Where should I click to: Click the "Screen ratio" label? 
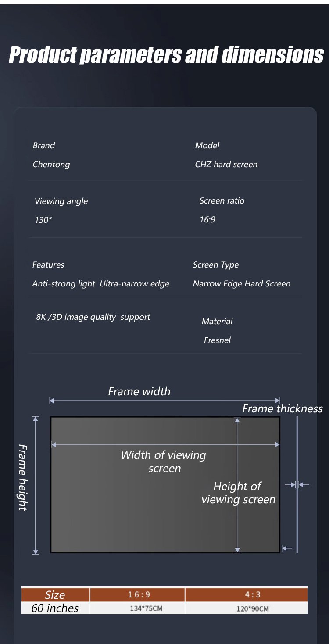pyautogui.click(x=222, y=201)
